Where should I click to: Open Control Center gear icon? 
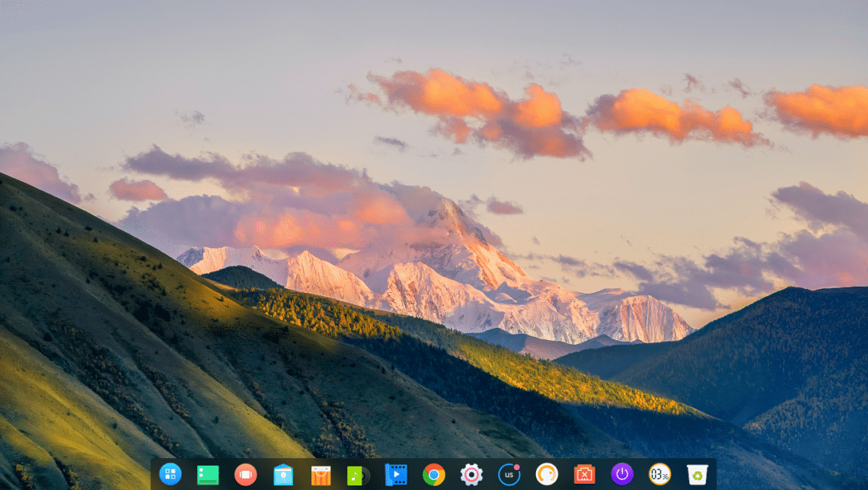(471, 475)
